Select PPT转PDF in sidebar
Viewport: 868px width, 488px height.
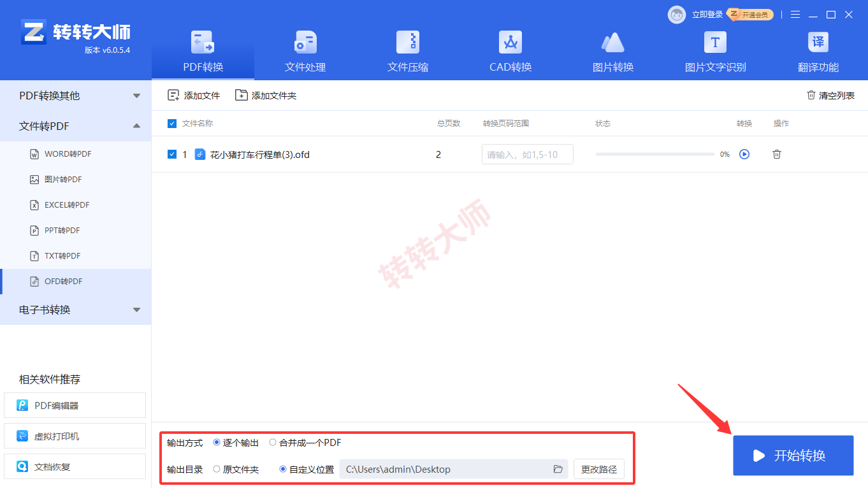point(75,231)
